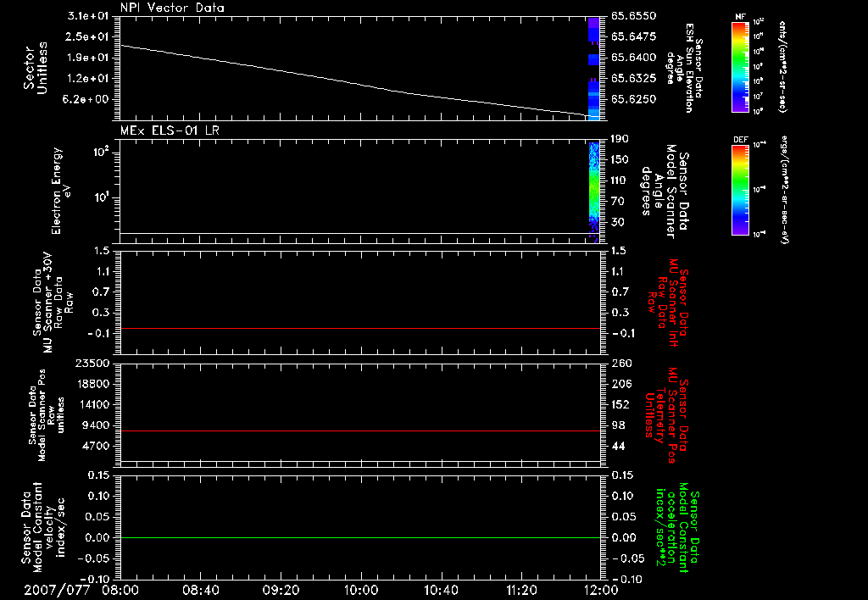Click the red line in Scanner Pos panel
Image resolution: width=868 pixels, height=600 pixels.
click(x=360, y=431)
